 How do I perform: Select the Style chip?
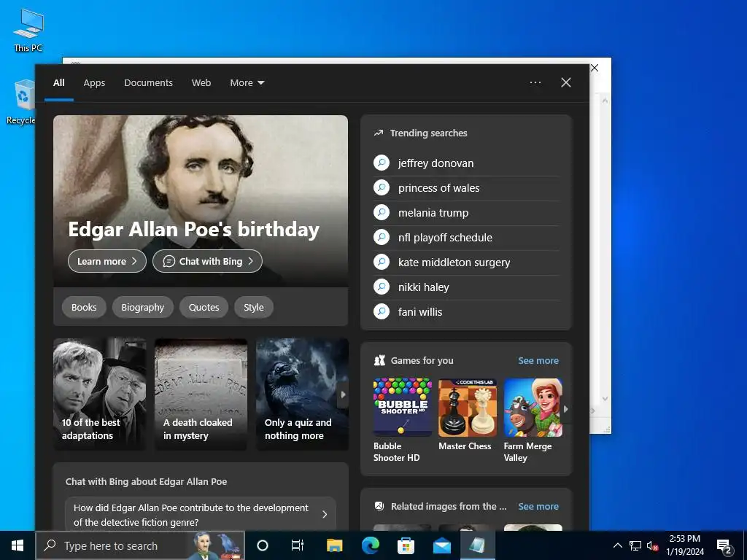tap(253, 307)
